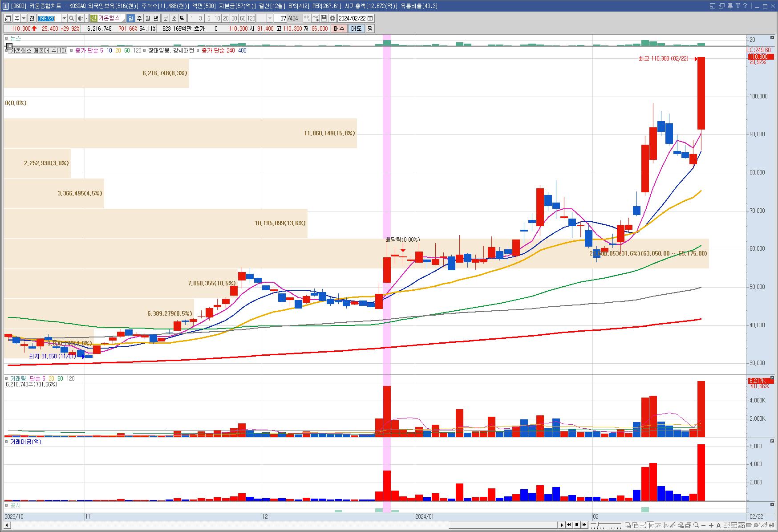Image resolution: width=778 pixels, height=532 pixels.
Task: Open interval combo dropdown after 120
Action: [x=270, y=18]
